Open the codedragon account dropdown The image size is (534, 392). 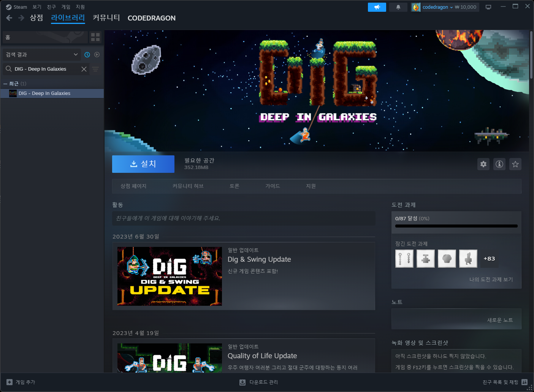pyautogui.click(x=438, y=7)
